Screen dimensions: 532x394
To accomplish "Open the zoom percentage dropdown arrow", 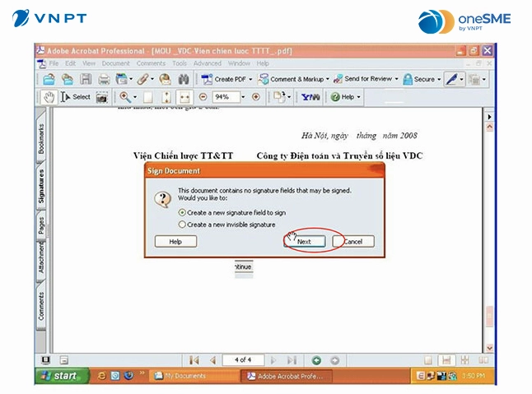I will 243,97.
